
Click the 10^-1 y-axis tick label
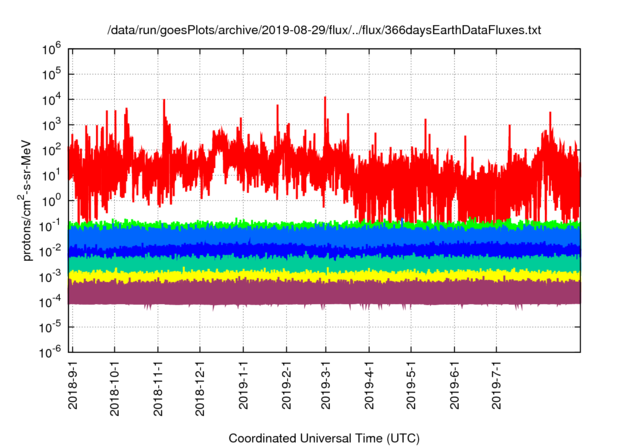tap(51, 226)
